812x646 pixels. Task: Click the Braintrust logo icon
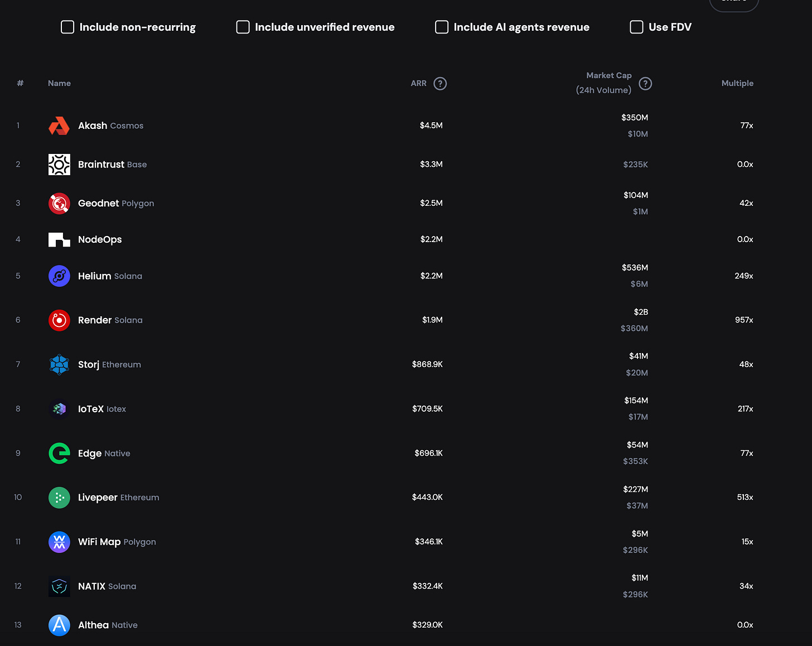59,165
